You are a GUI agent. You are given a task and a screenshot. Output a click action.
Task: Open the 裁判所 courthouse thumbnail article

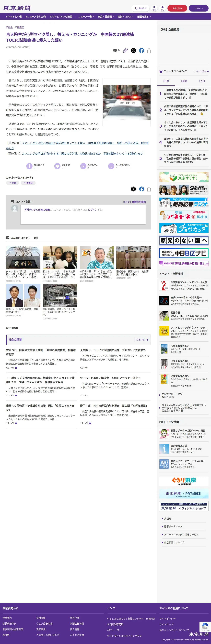[x=23, y=258]
